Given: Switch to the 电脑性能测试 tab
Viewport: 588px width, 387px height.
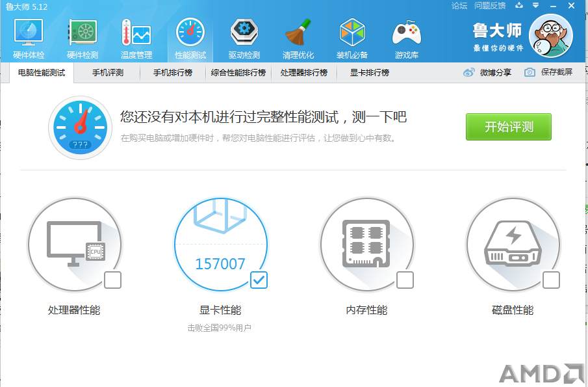Looking at the screenshot, I should [42, 72].
